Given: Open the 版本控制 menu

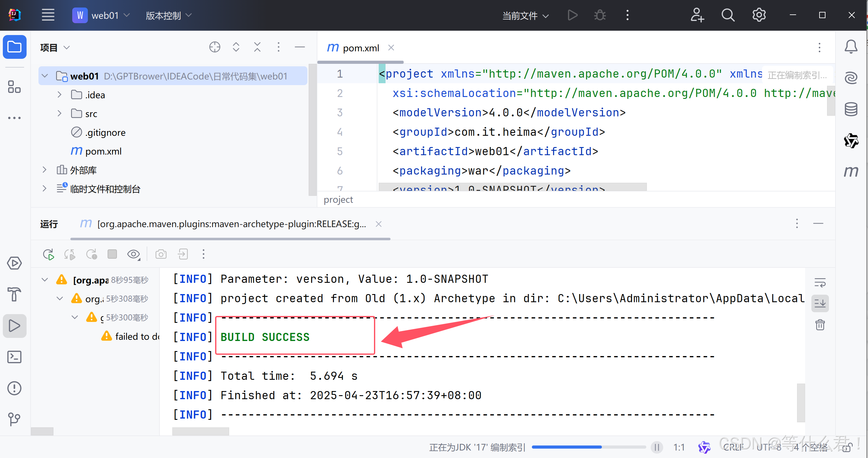Looking at the screenshot, I should (x=168, y=16).
